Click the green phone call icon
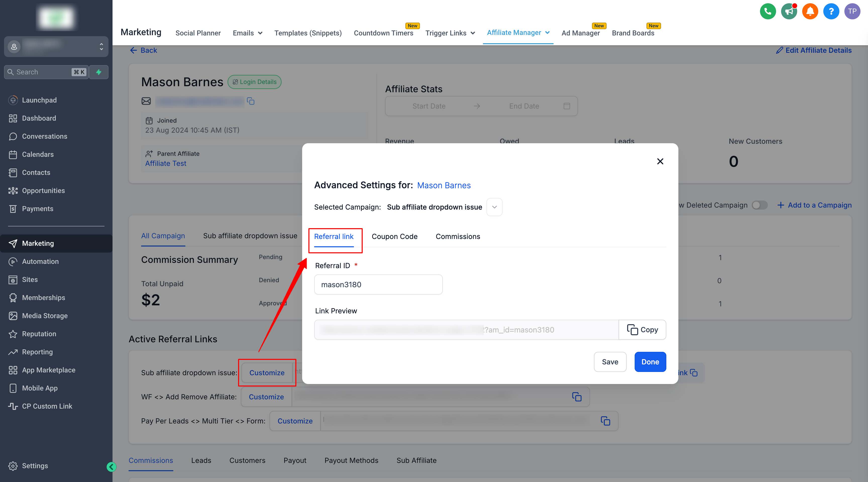The width and height of the screenshot is (868, 482). click(x=768, y=12)
